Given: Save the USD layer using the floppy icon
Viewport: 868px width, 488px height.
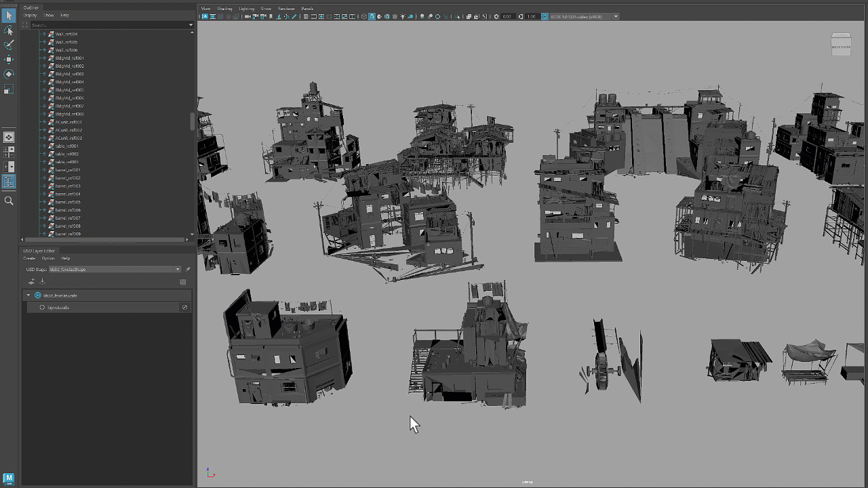Looking at the screenshot, I should [182, 282].
